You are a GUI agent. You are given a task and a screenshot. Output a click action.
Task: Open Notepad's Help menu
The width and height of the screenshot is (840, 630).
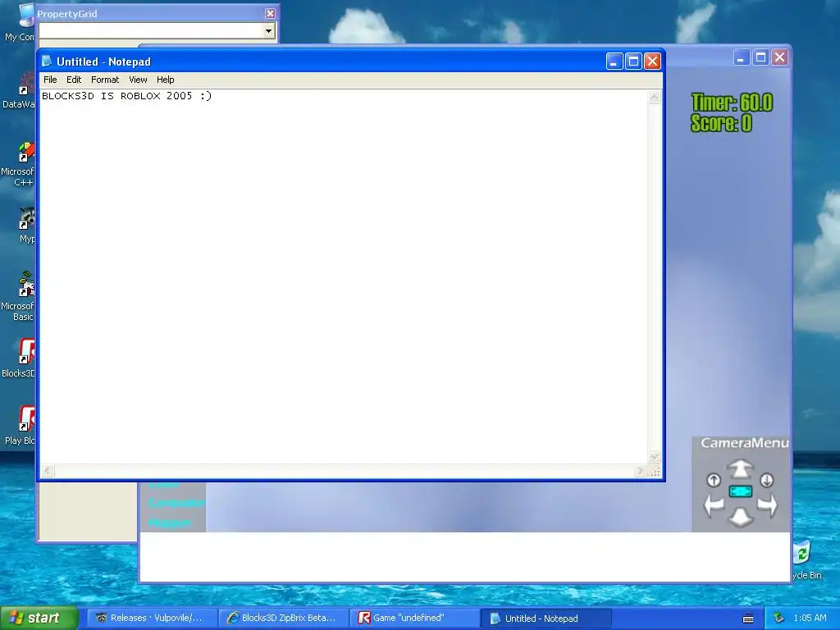coord(165,80)
